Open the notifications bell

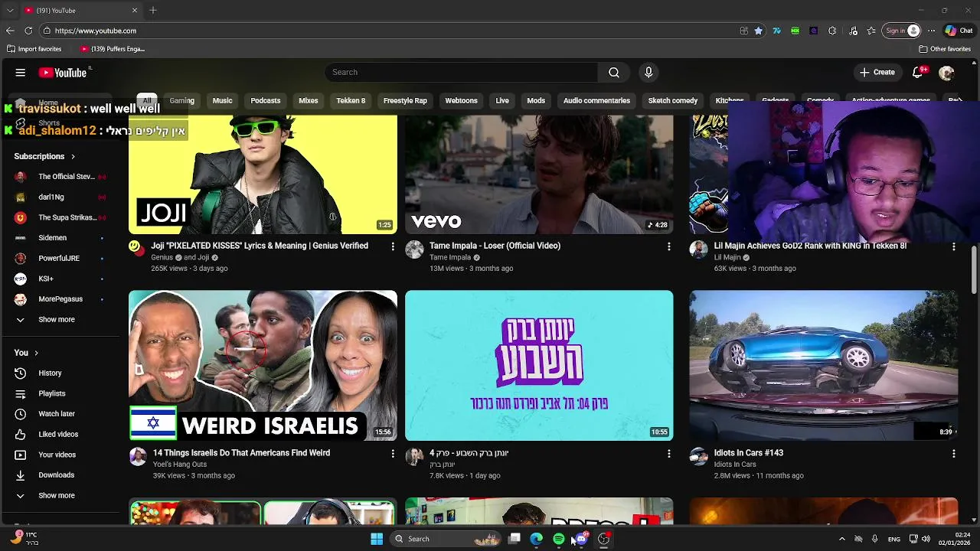[917, 72]
